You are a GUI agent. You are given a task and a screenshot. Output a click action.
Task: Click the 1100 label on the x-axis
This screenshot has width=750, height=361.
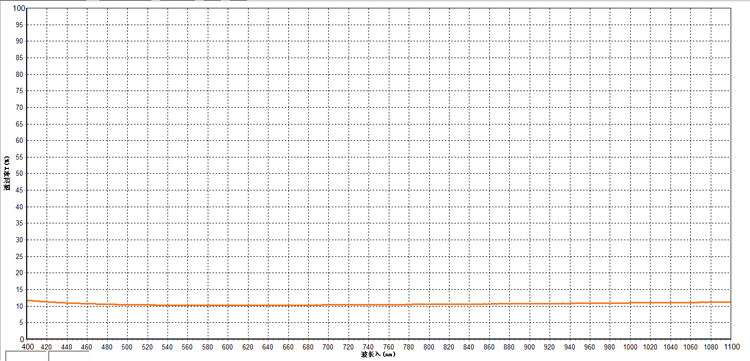[x=730, y=346]
